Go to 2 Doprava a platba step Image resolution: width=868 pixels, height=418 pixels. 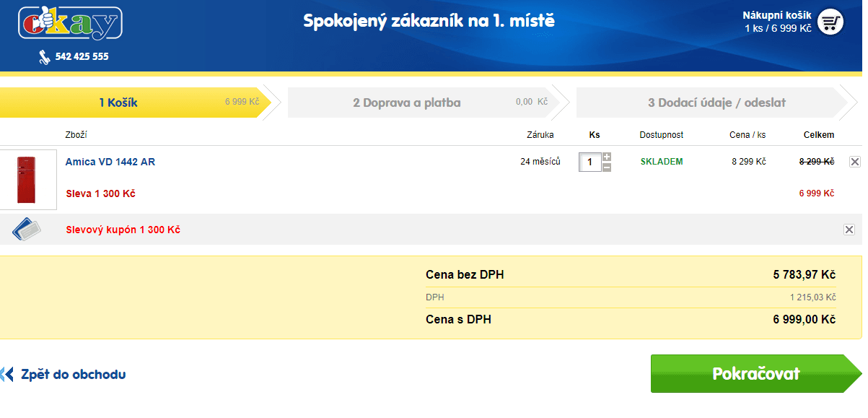coord(429,103)
